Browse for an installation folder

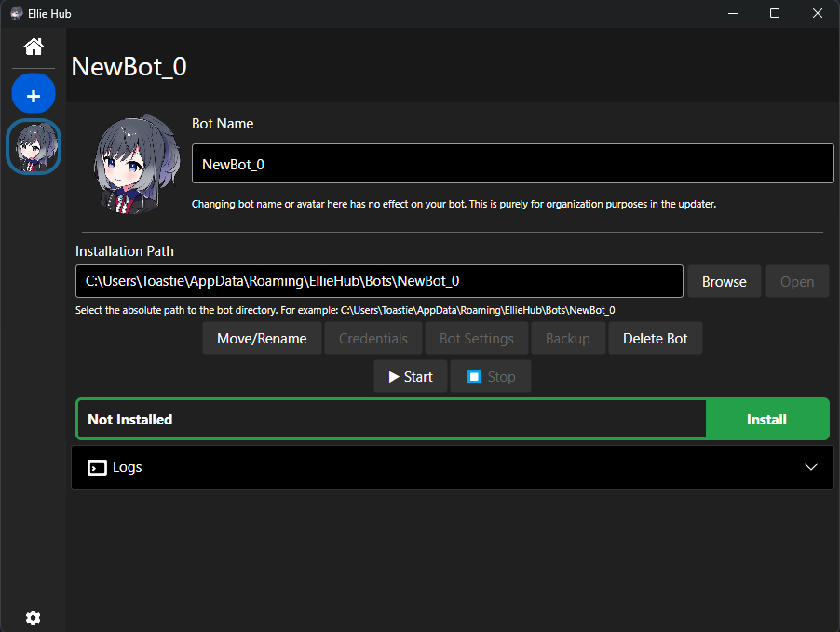(724, 281)
